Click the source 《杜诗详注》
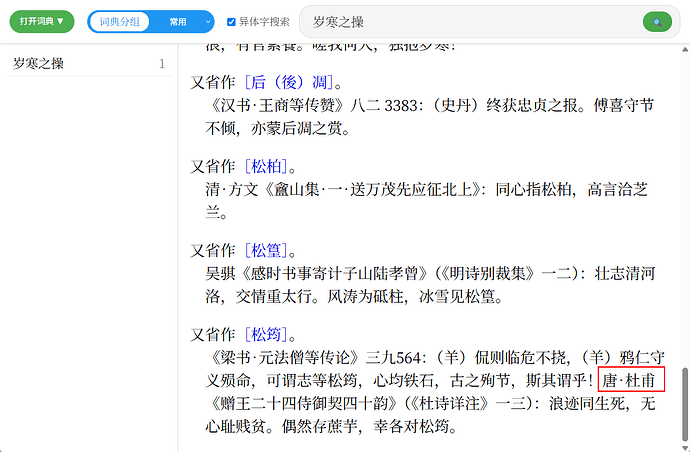Viewport: 690px width, 452px height. point(449,403)
